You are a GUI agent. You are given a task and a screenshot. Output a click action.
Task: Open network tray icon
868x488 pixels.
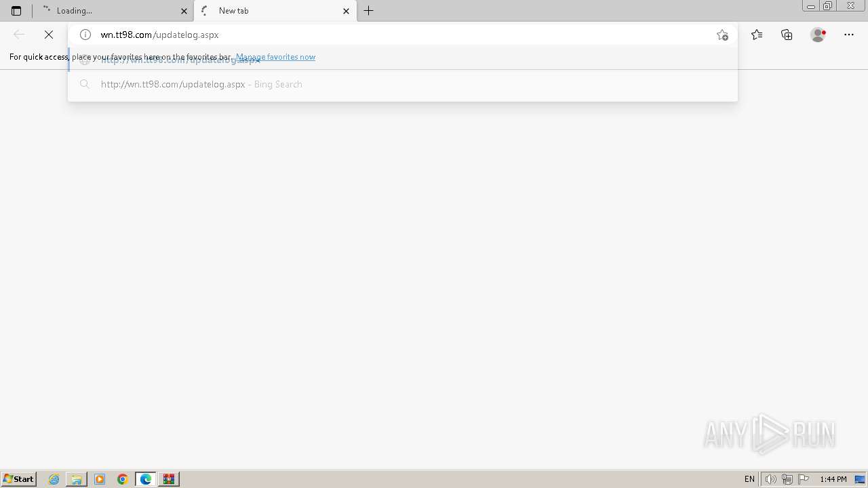coord(787,479)
